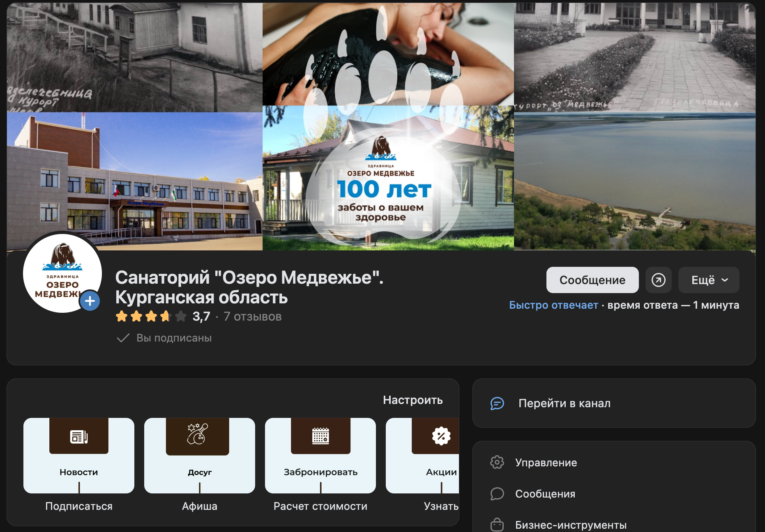Click the percent badge icon on Акции card

point(441,436)
